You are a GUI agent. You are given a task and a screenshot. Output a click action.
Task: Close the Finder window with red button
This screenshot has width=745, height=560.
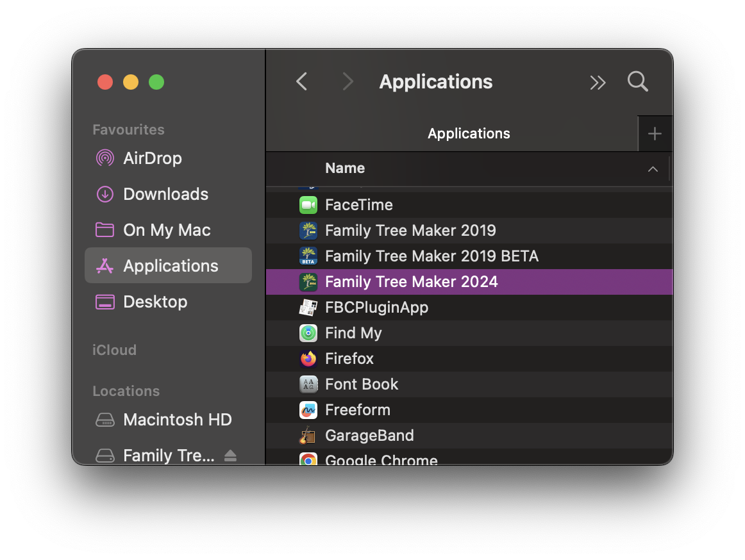(105, 82)
